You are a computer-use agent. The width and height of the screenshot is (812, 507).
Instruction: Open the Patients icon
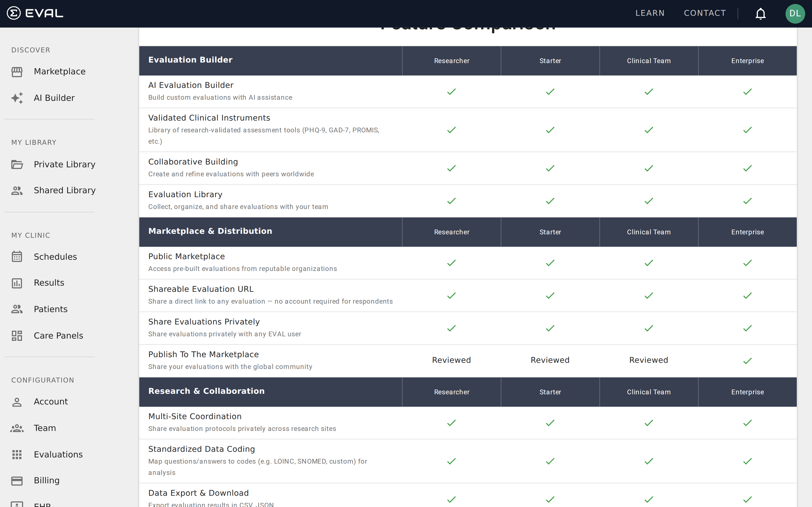coord(17,309)
